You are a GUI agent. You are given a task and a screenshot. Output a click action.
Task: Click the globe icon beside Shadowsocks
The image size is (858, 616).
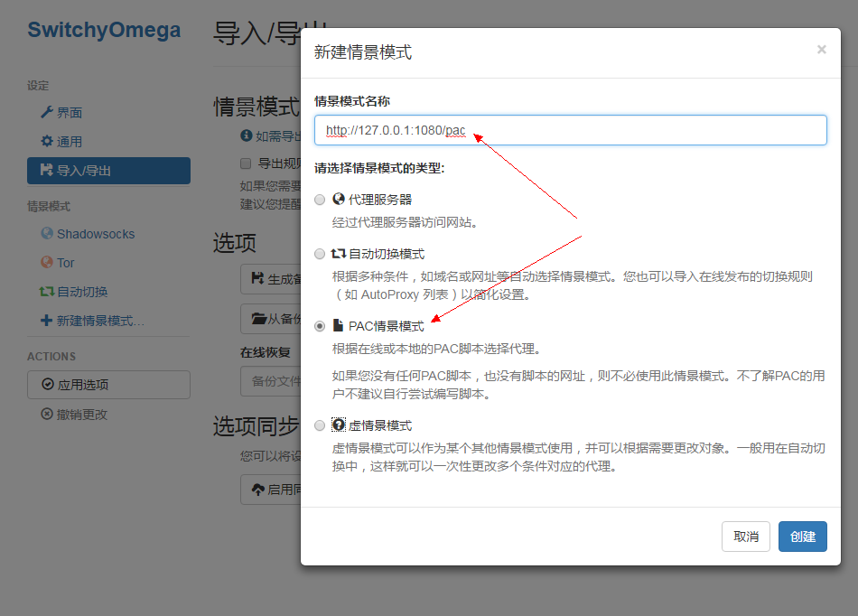click(x=47, y=234)
